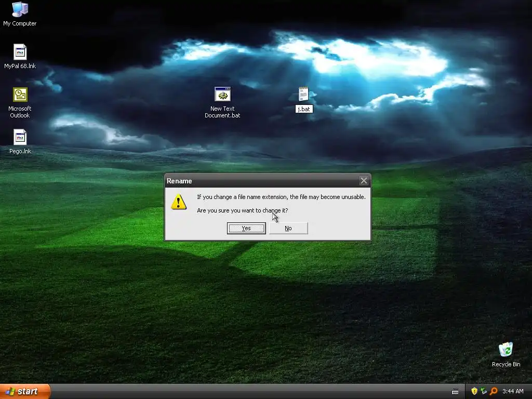Confirm the extension change with Yes
Screen dimensions: 532x399
coord(246,229)
